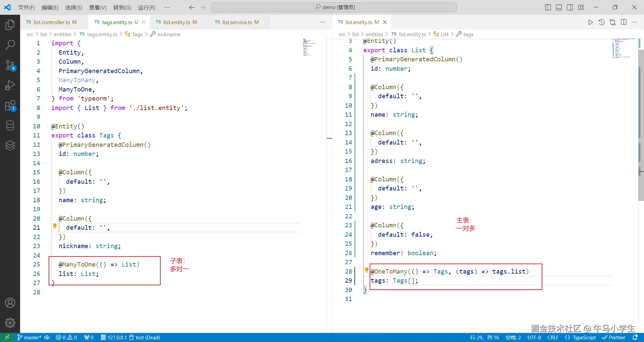Open notifications bell in status bar

coord(635,337)
